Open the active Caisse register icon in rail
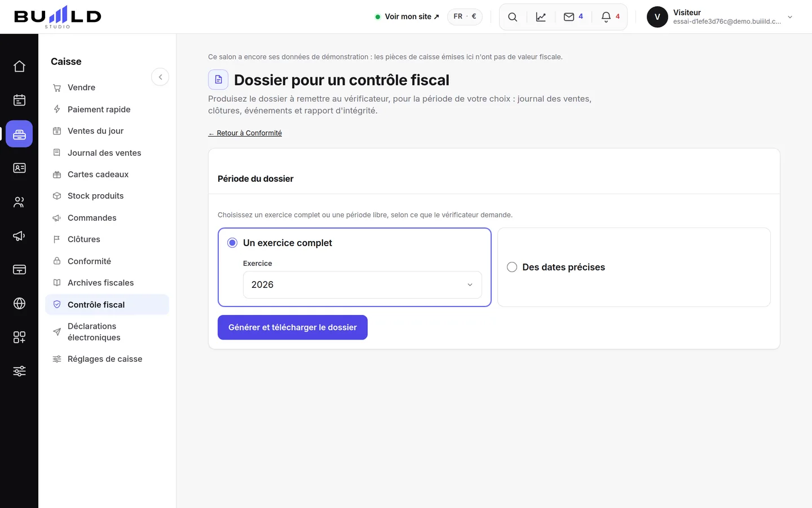The height and width of the screenshot is (508, 812). (19, 134)
